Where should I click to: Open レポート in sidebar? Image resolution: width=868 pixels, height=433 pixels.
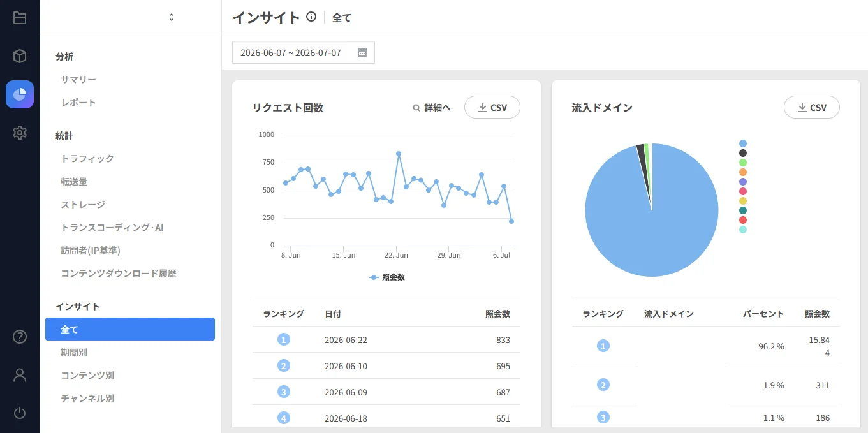(78, 103)
